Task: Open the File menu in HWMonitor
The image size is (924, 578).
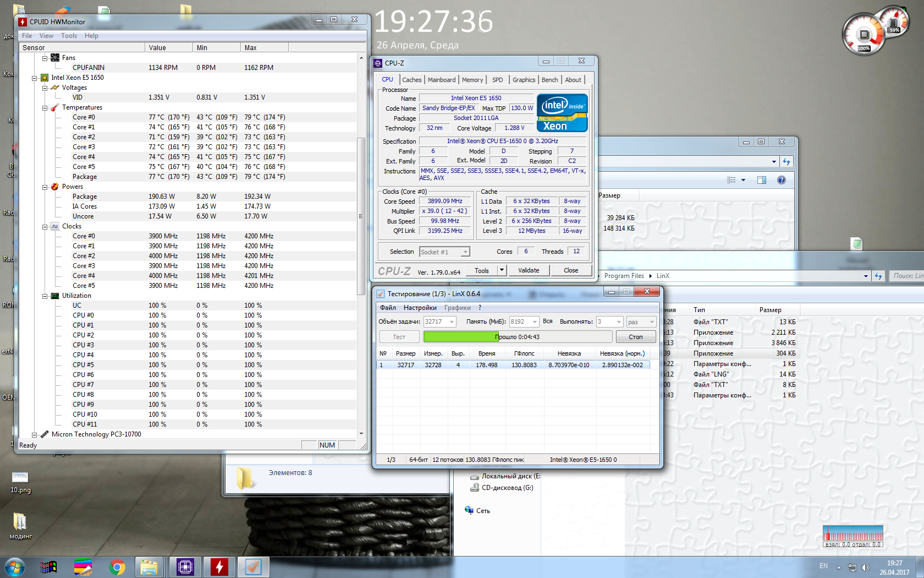Action: 27,36
